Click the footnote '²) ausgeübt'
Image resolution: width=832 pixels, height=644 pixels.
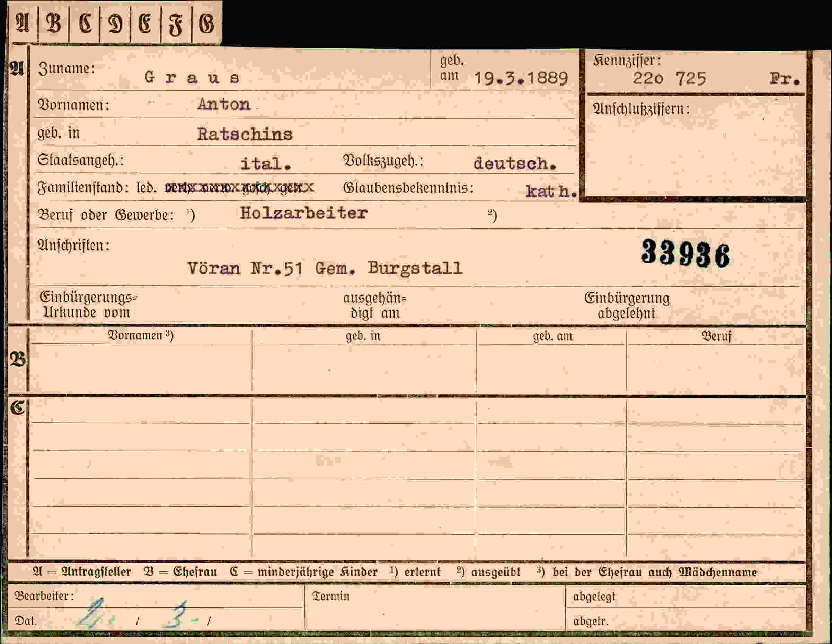488,572
